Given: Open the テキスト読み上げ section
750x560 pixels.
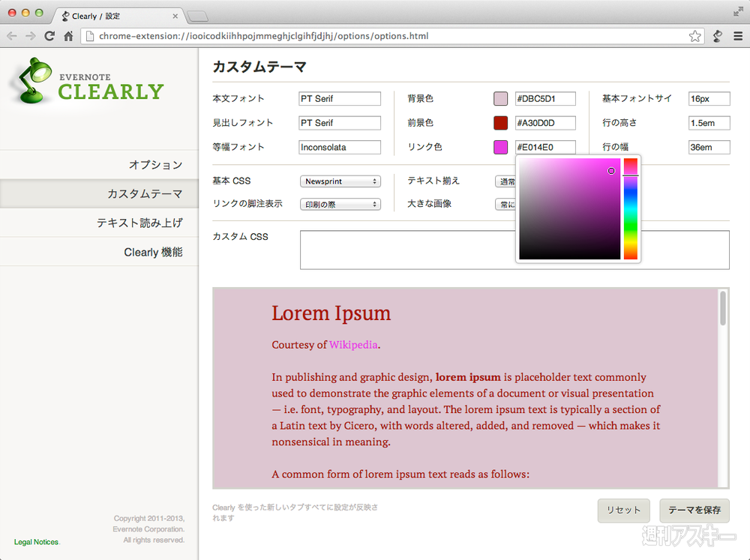Looking at the screenshot, I should (99, 223).
